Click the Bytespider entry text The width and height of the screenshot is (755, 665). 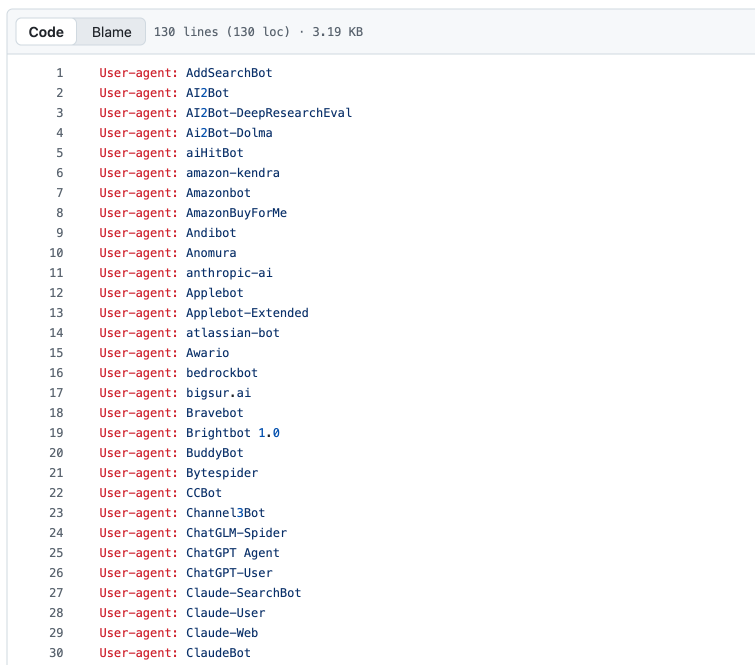(x=222, y=473)
